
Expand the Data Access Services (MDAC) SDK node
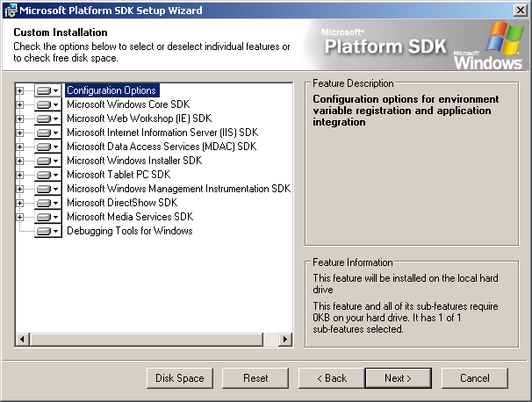(19, 147)
